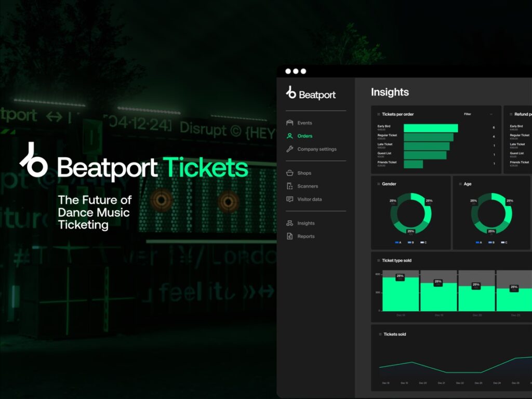The image size is (532, 399).
Task: Open Reports via the document icon
Action: 289,236
